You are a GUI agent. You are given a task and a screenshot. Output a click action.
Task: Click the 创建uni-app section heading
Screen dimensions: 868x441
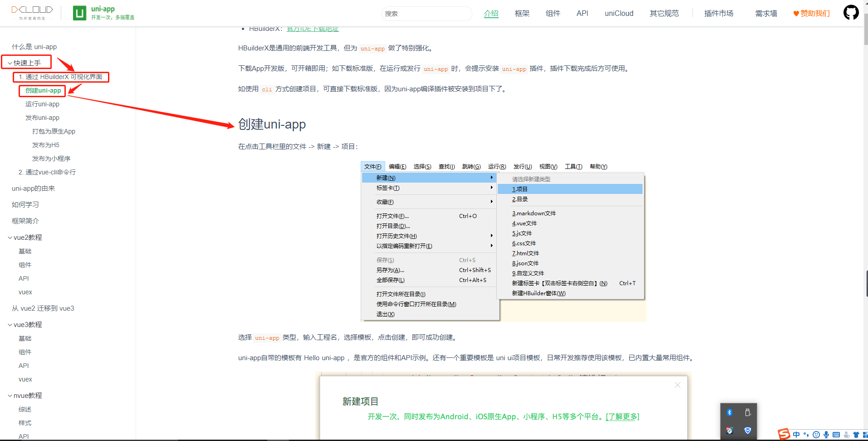[272, 124]
